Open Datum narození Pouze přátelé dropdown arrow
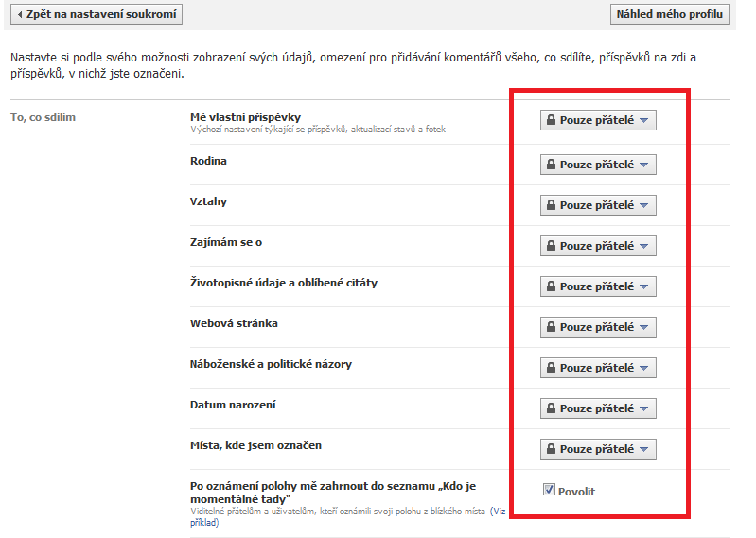This screenshot has height=538, width=756. pyautogui.click(x=644, y=408)
